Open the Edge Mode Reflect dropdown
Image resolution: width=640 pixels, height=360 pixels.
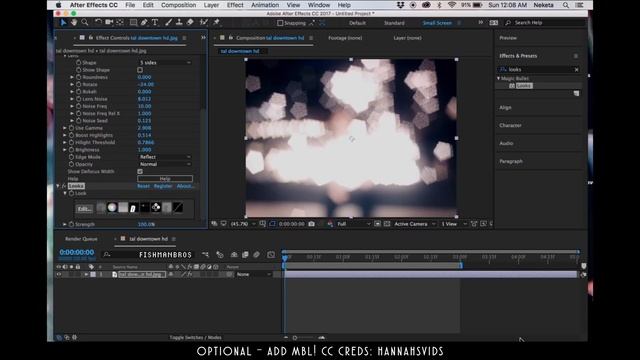click(x=165, y=157)
